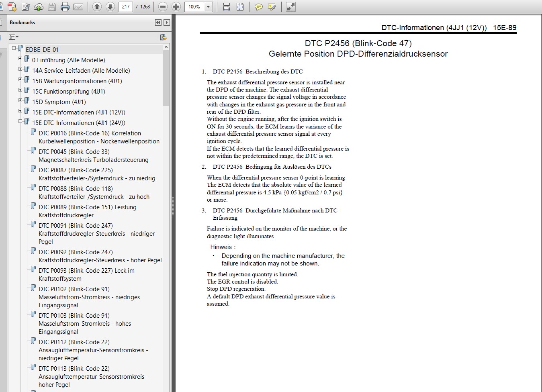Click the zoom value field showing 100%
Image resolution: width=542 pixels, height=392 pixels.
194,7
